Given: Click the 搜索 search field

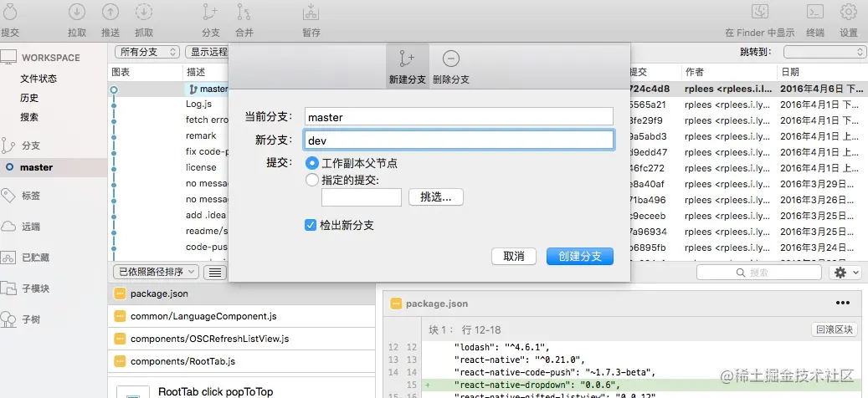Looking at the screenshot, I should pyautogui.click(x=759, y=273).
